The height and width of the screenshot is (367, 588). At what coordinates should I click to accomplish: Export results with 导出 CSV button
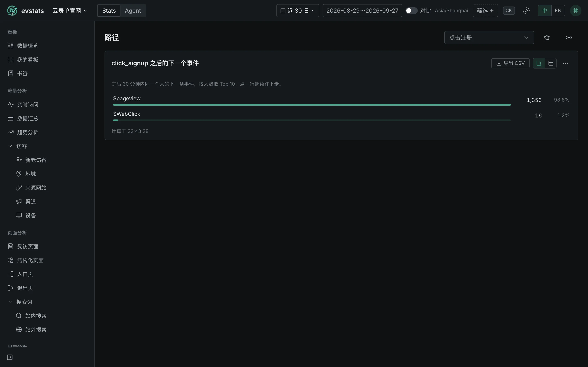[510, 63]
